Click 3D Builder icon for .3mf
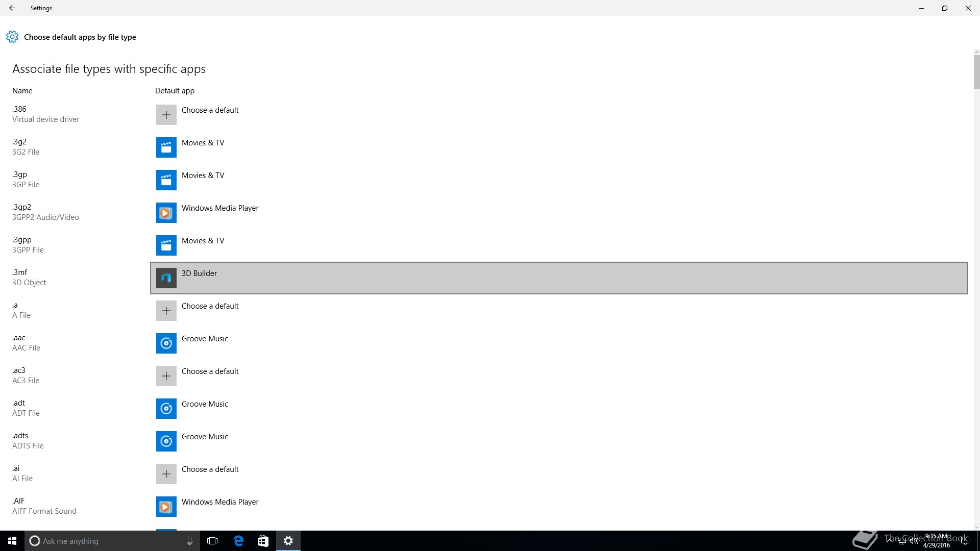The image size is (980, 551). [x=166, y=278]
